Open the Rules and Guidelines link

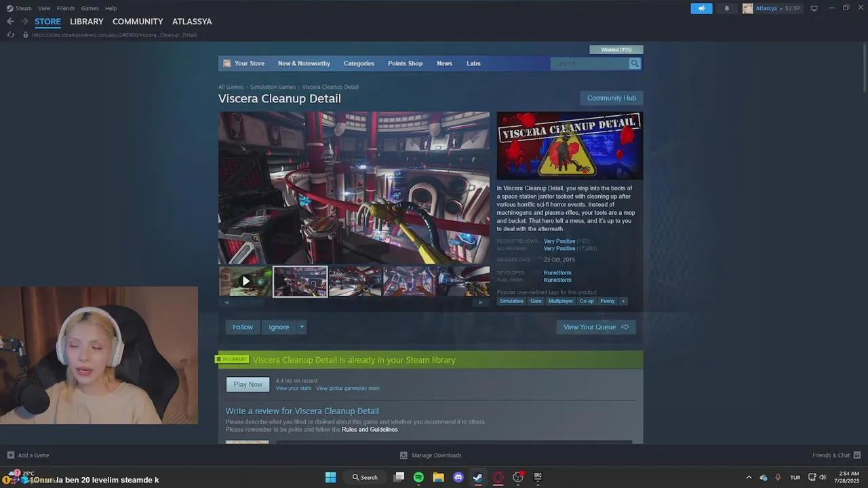click(x=370, y=430)
